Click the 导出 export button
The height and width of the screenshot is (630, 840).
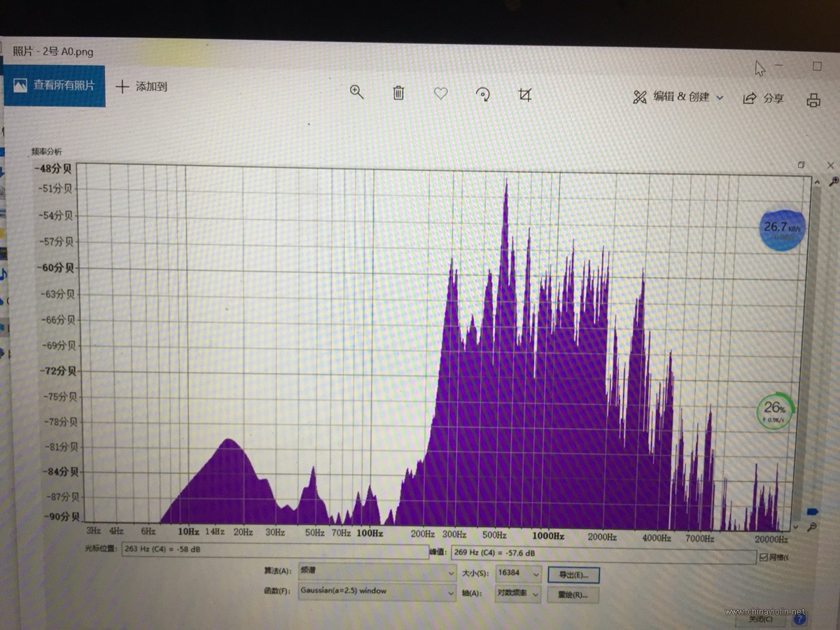[573, 575]
